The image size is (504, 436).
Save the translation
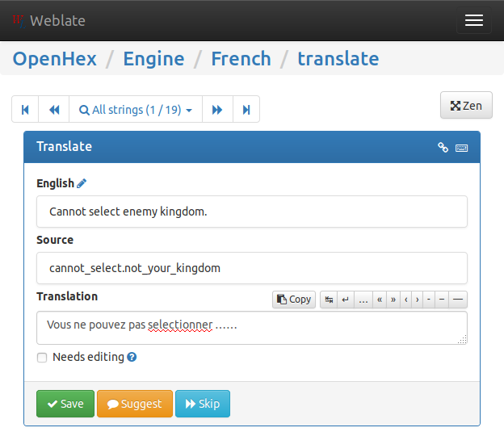point(65,404)
